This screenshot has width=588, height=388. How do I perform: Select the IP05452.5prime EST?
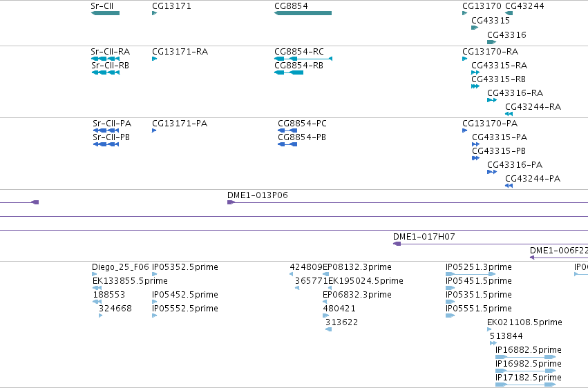(x=155, y=302)
